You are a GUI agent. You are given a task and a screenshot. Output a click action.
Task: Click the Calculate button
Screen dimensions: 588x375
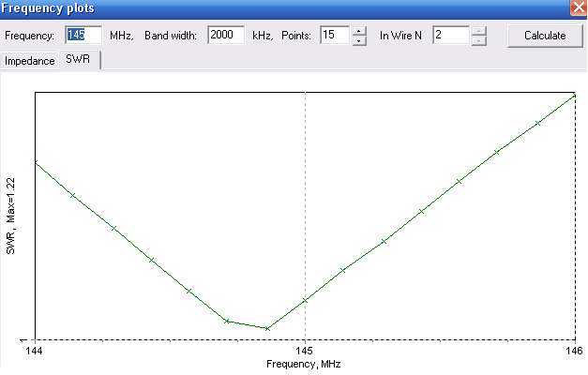coord(545,36)
